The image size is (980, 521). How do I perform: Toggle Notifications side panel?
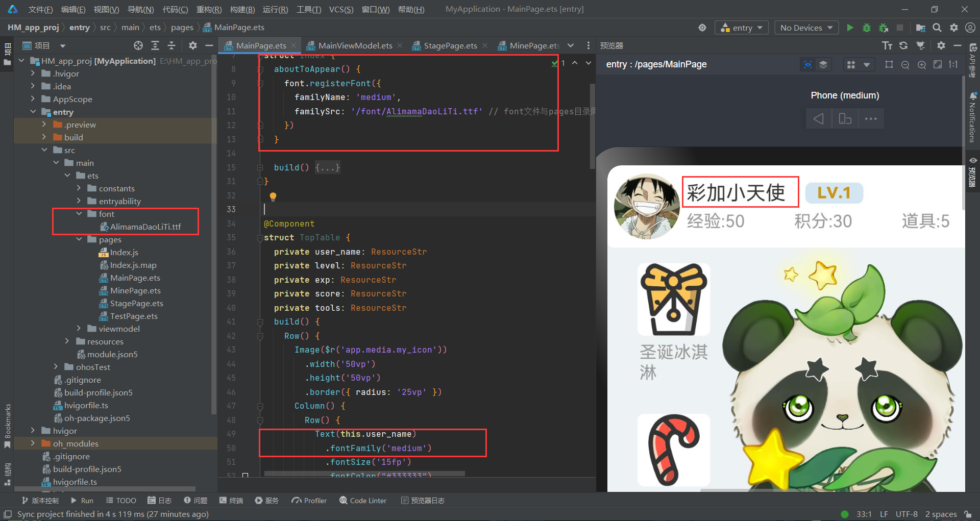(973, 117)
